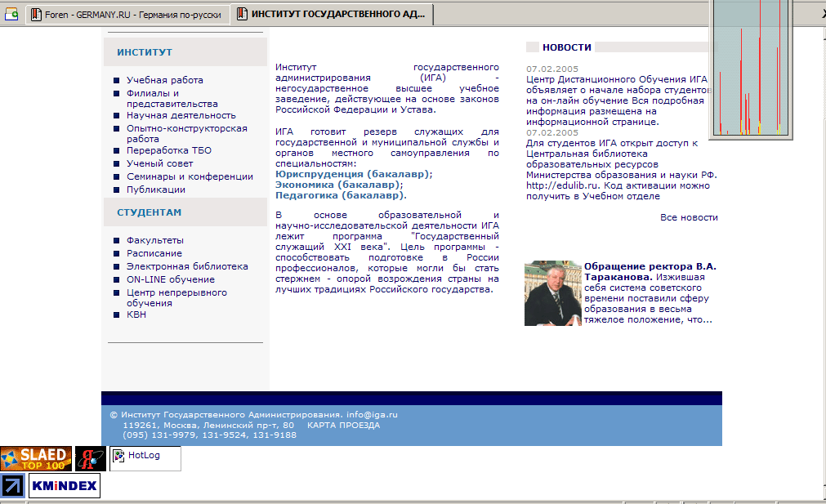Visit the Ученый совет page
Image resolution: width=826 pixels, height=504 pixels.
click(159, 164)
